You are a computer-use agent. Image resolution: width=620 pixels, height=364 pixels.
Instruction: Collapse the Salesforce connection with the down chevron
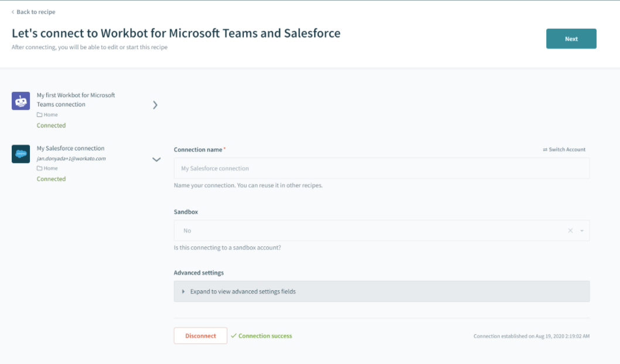click(156, 159)
